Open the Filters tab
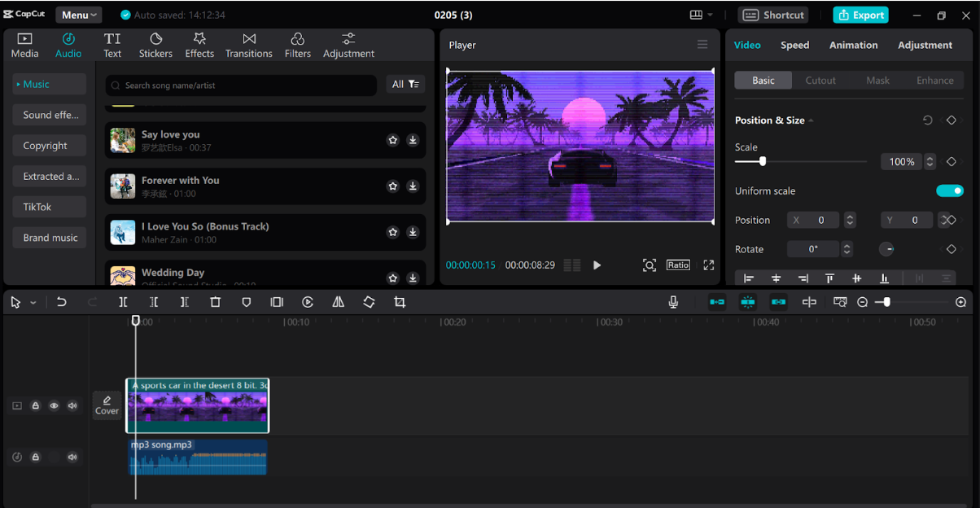Screen dimensions: 980x508 point(298,46)
